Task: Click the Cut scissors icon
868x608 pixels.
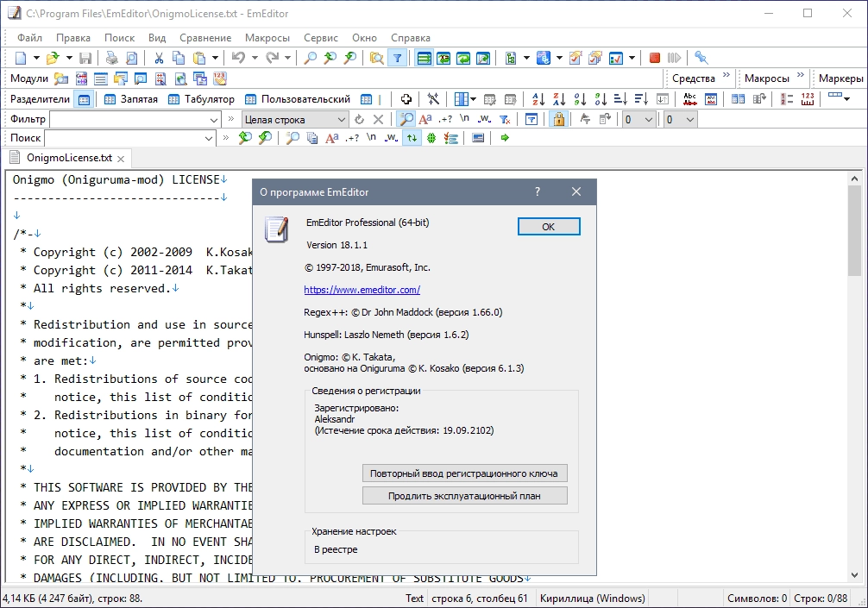Action: (159, 58)
